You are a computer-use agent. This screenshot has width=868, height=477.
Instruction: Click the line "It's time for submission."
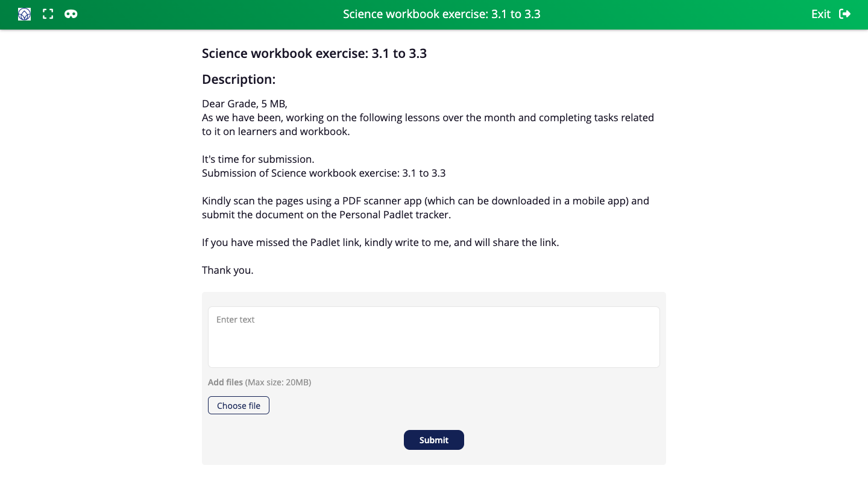pyautogui.click(x=258, y=159)
